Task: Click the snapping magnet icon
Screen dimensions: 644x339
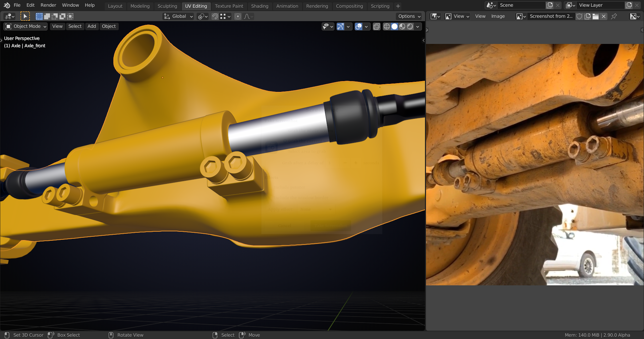Action: 215,16
